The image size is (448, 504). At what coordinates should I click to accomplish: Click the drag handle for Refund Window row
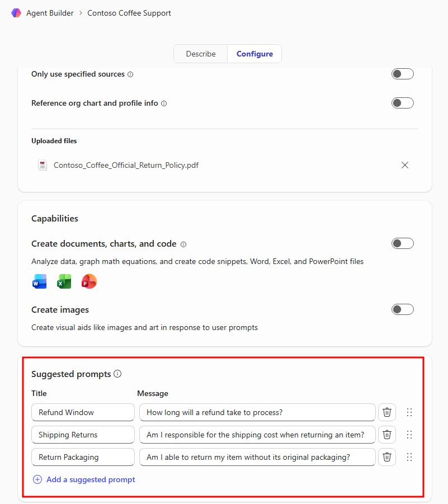click(x=409, y=412)
